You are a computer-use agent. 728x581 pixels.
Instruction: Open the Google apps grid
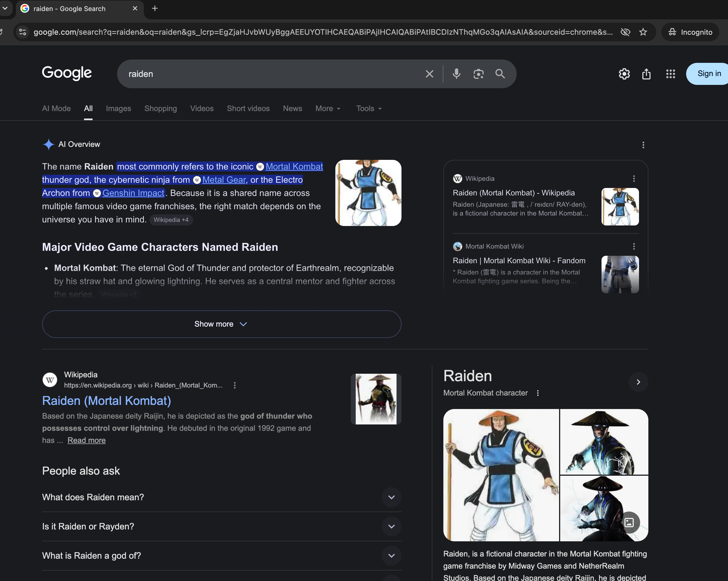pos(671,74)
